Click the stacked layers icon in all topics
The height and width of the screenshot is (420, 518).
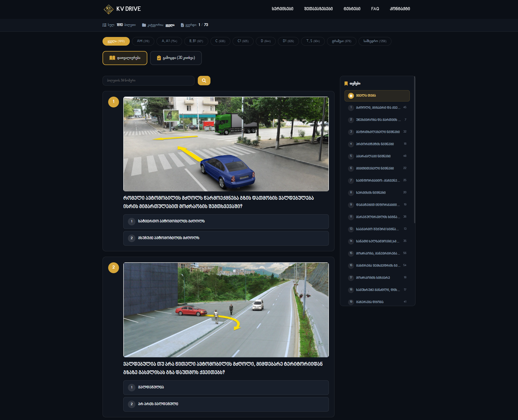coord(351,96)
